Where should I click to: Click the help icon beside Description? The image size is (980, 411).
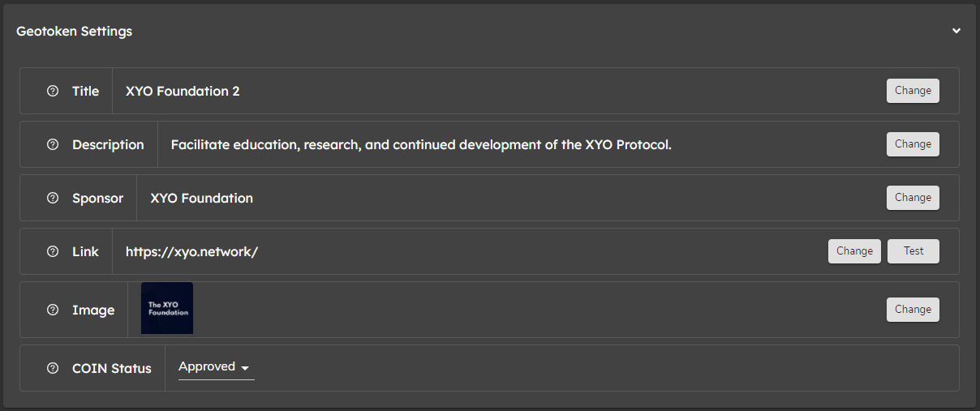pyautogui.click(x=53, y=144)
